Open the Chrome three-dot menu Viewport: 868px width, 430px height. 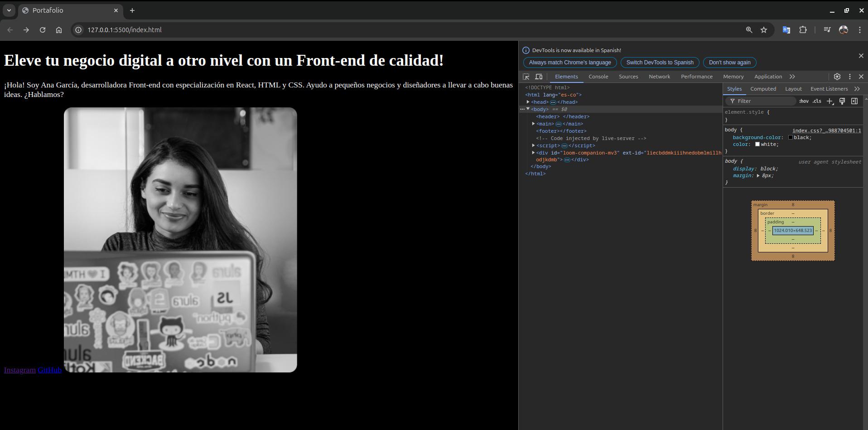pyautogui.click(x=860, y=30)
